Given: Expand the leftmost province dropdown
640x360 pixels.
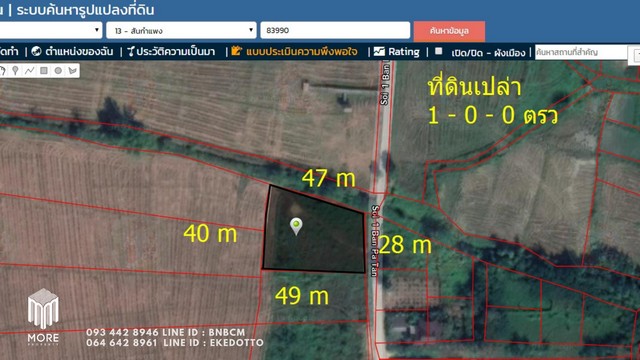Looking at the screenshot, I should 50,31.
